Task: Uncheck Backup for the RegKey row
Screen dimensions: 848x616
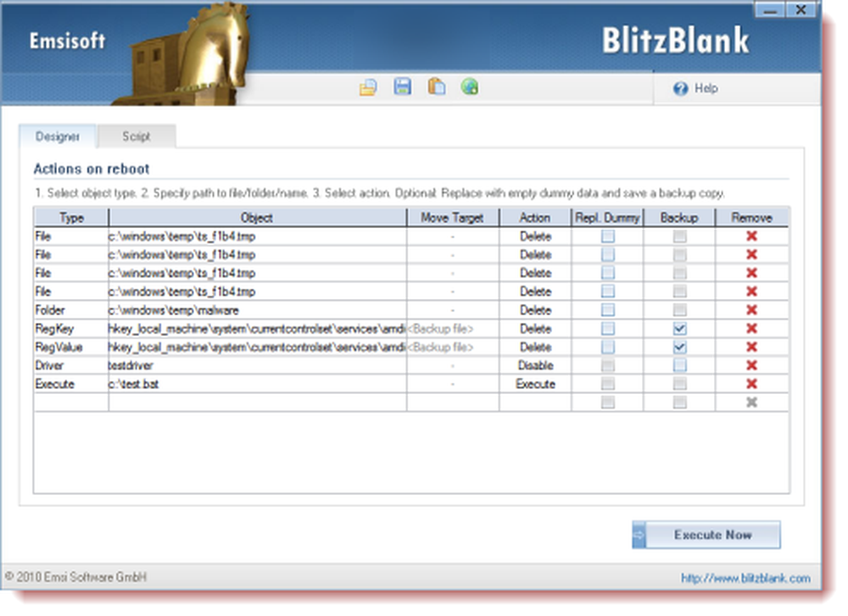Action: (680, 329)
